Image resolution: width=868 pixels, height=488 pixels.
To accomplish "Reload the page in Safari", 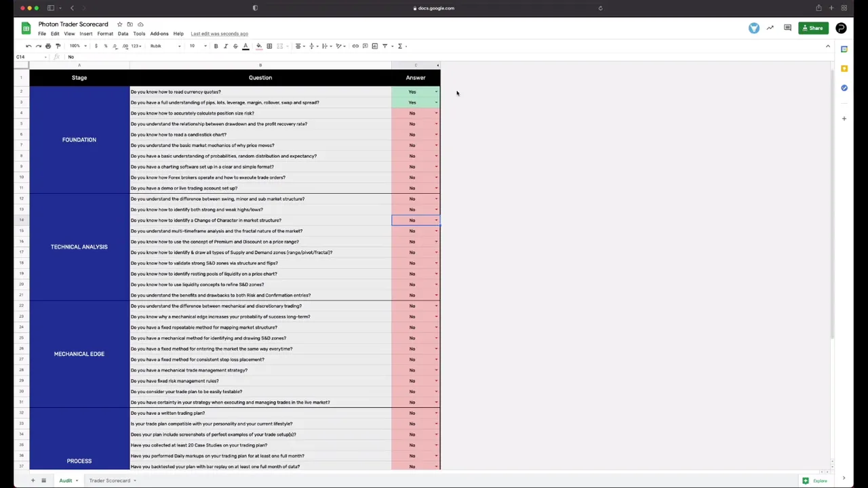I will pos(600,8).
